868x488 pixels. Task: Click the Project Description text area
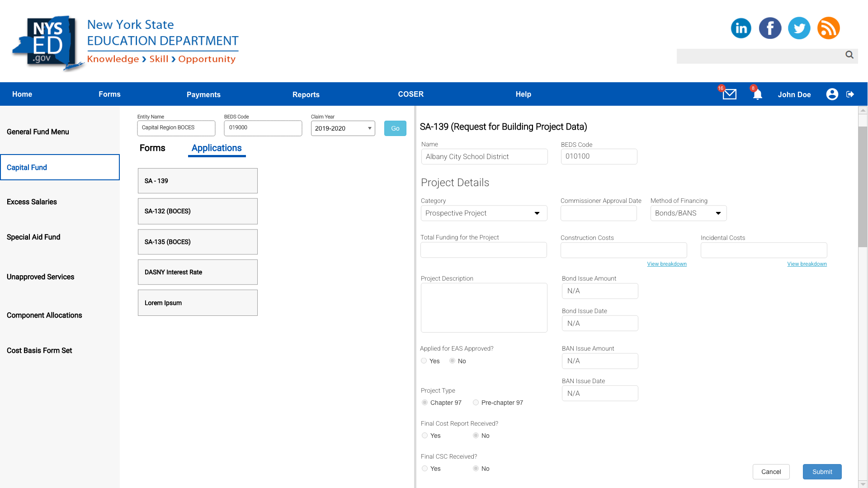pos(484,308)
